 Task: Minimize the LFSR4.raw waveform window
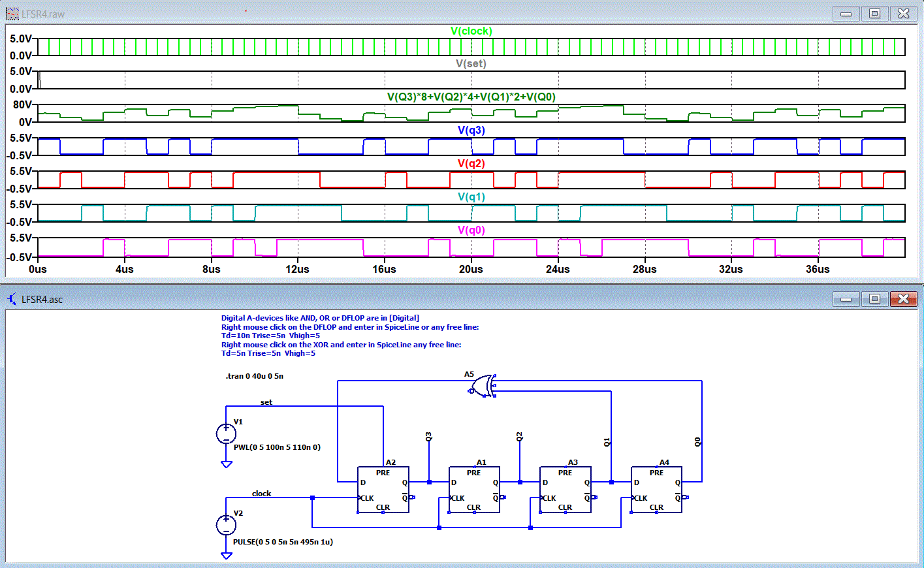[846, 14]
